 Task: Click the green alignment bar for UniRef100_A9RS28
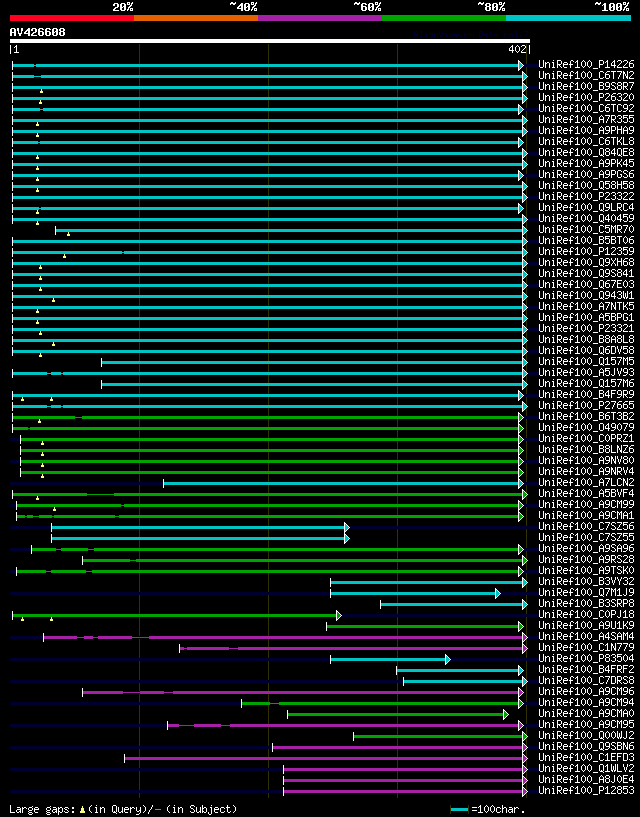305,561
